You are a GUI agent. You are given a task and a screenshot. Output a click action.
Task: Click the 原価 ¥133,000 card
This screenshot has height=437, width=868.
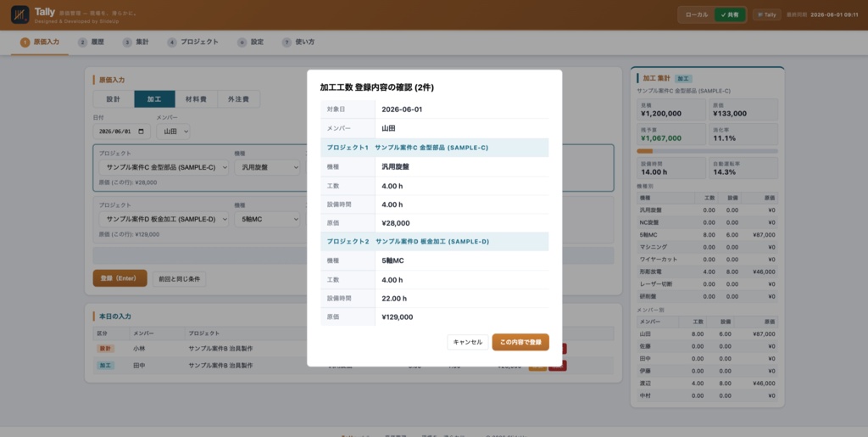click(x=743, y=109)
